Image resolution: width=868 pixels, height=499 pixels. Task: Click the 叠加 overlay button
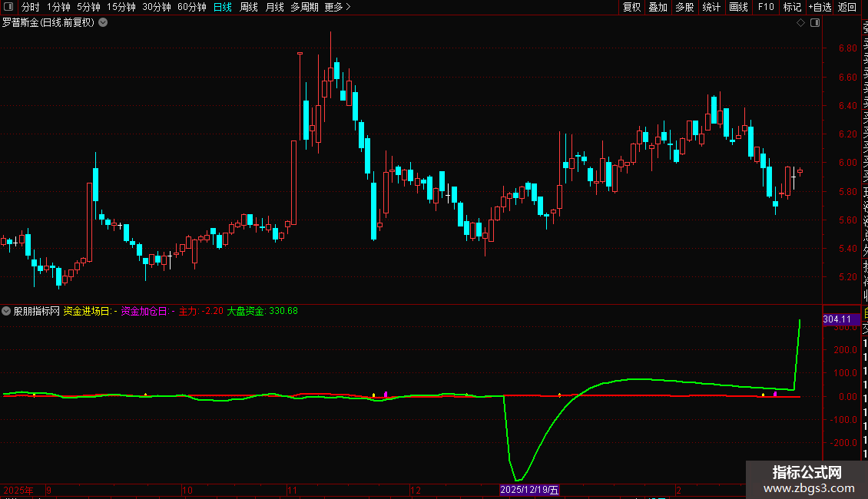point(658,7)
